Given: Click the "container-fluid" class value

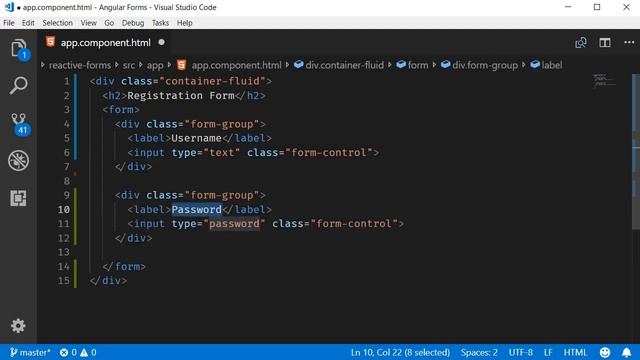Looking at the screenshot, I should coord(212,81).
